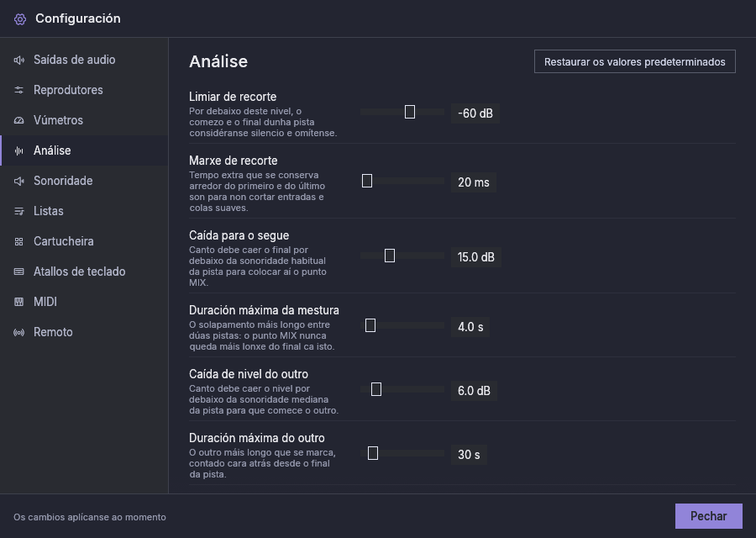Click the Duración máxima do outro slider handle
756x538 pixels.
pos(373,453)
